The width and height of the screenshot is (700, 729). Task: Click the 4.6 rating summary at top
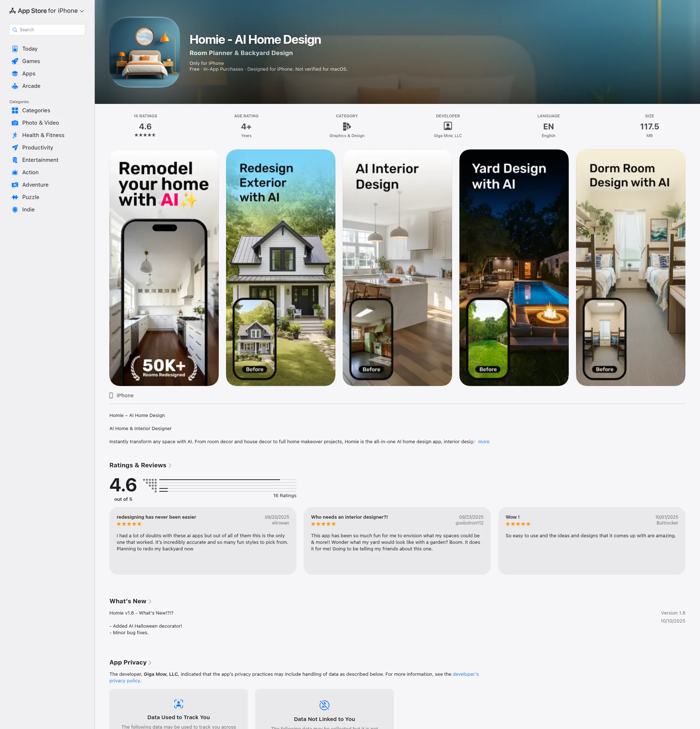[x=145, y=126]
